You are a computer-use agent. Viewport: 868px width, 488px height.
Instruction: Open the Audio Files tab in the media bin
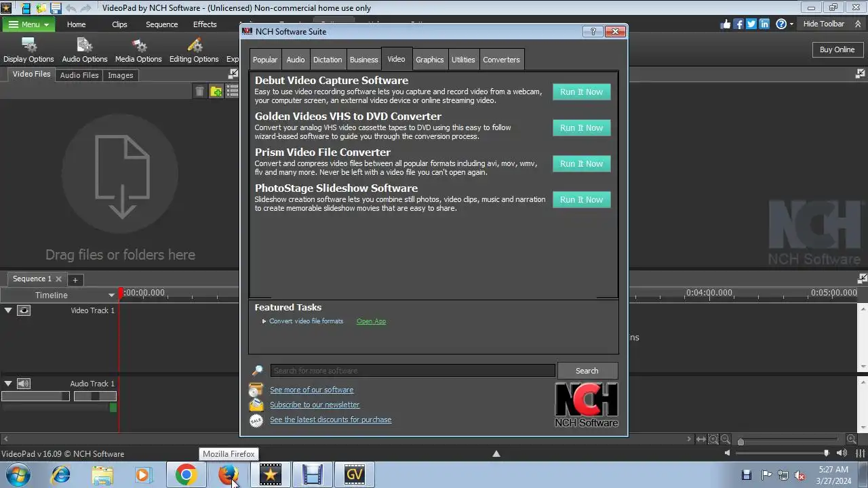79,75
